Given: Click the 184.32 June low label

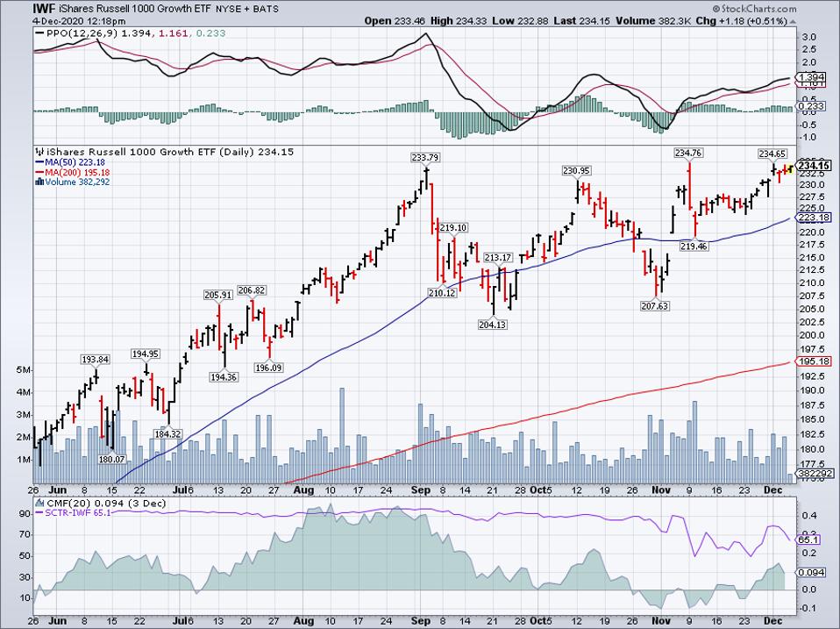Looking at the screenshot, I should click(167, 434).
